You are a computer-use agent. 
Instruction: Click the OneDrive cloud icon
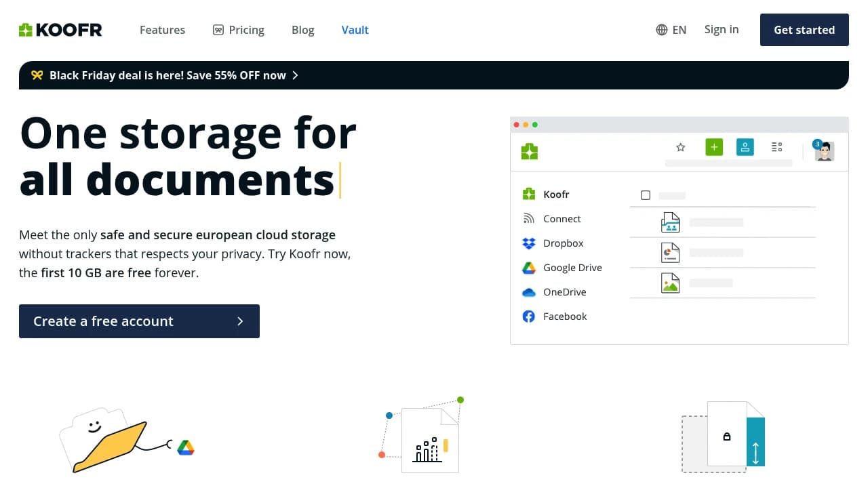click(529, 293)
